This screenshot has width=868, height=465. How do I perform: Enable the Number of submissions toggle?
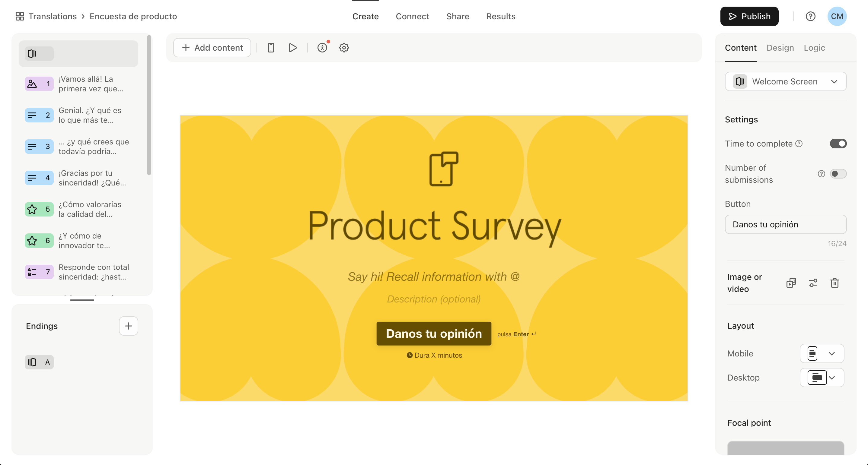(838, 173)
